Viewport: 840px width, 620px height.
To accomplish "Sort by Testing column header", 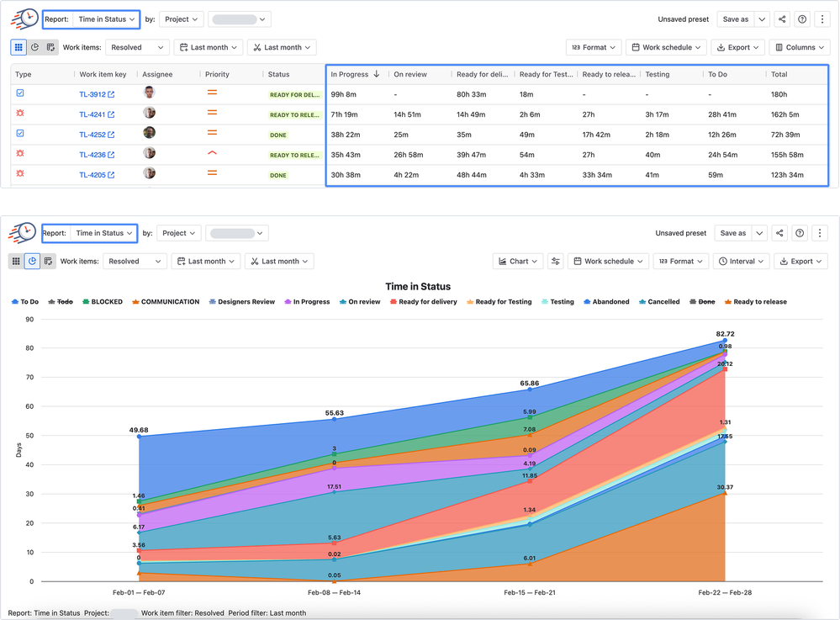I will coord(658,74).
